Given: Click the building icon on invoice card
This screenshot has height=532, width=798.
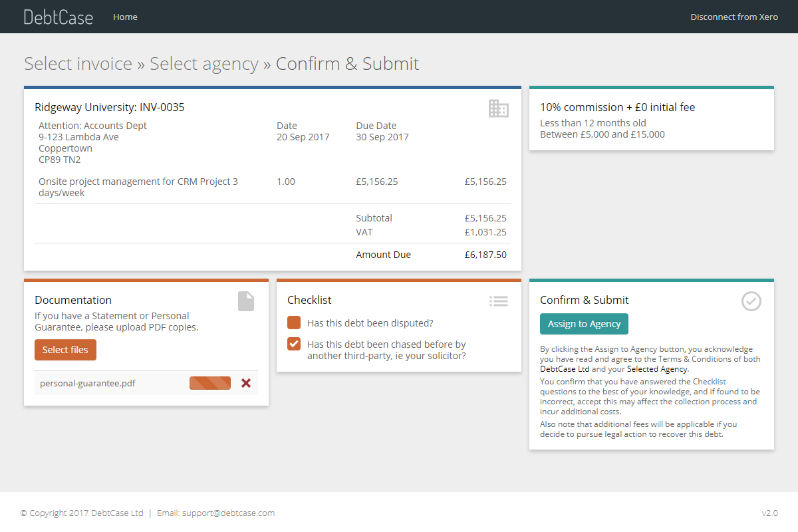Looking at the screenshot, I should coord(498,108).
